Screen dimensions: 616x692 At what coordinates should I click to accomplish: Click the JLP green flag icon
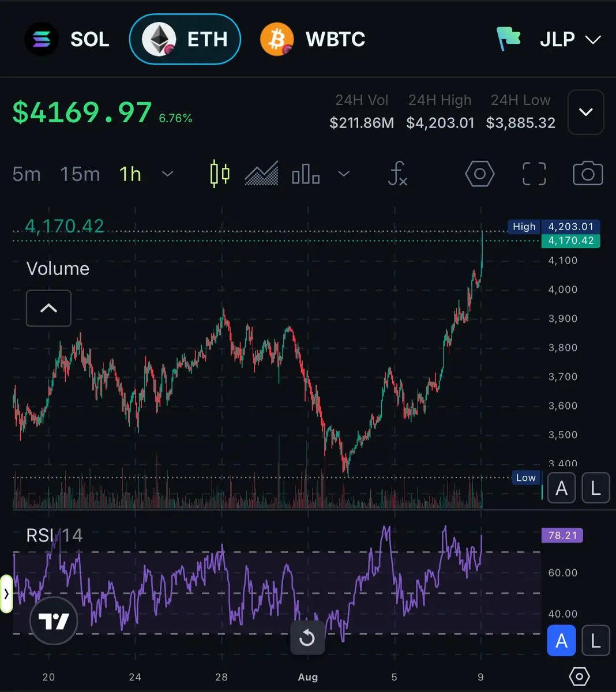click(509, 39)
